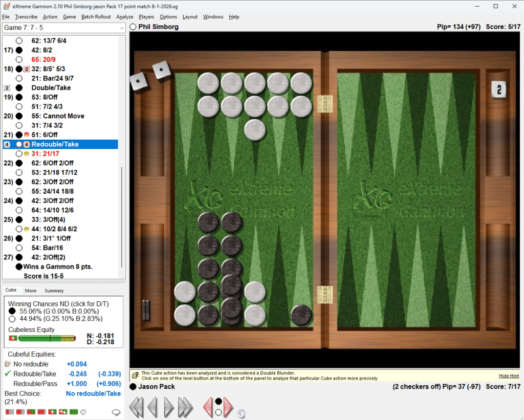This screenshot has height=420, width=524.
Task: Open the Action menu
Action: (50, 17)
